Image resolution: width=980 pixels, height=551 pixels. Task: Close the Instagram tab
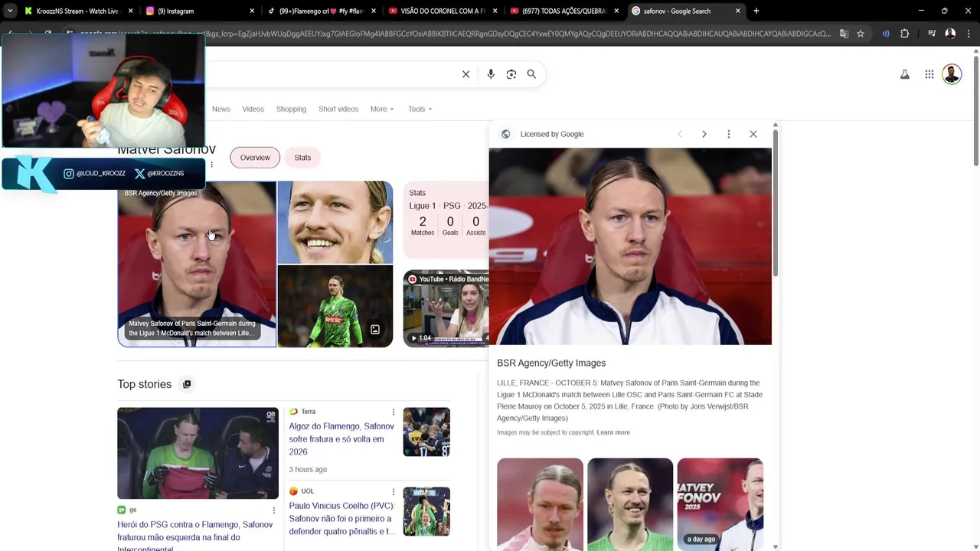pyautogui.click(x=252, y=11)
